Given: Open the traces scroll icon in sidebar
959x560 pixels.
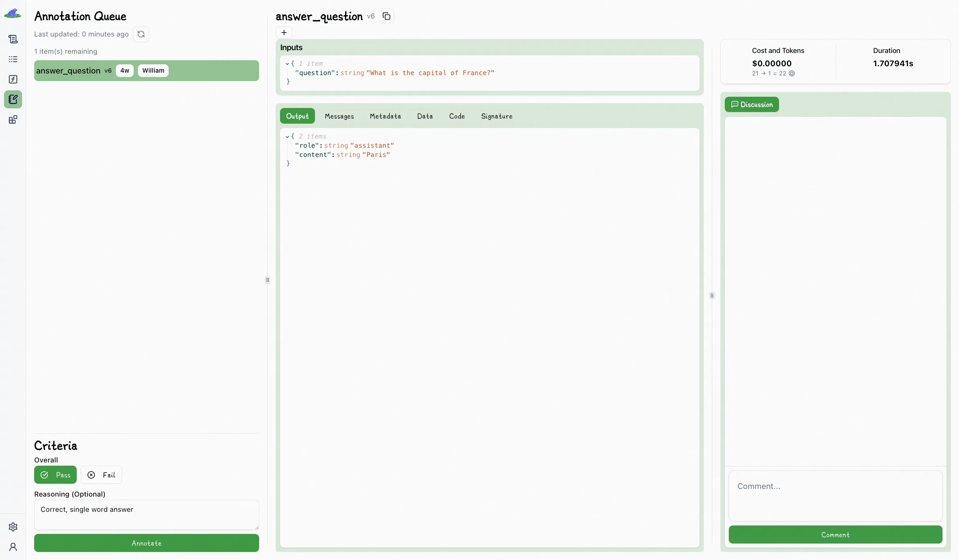Looking at the screenshot, I should (13, 39).
